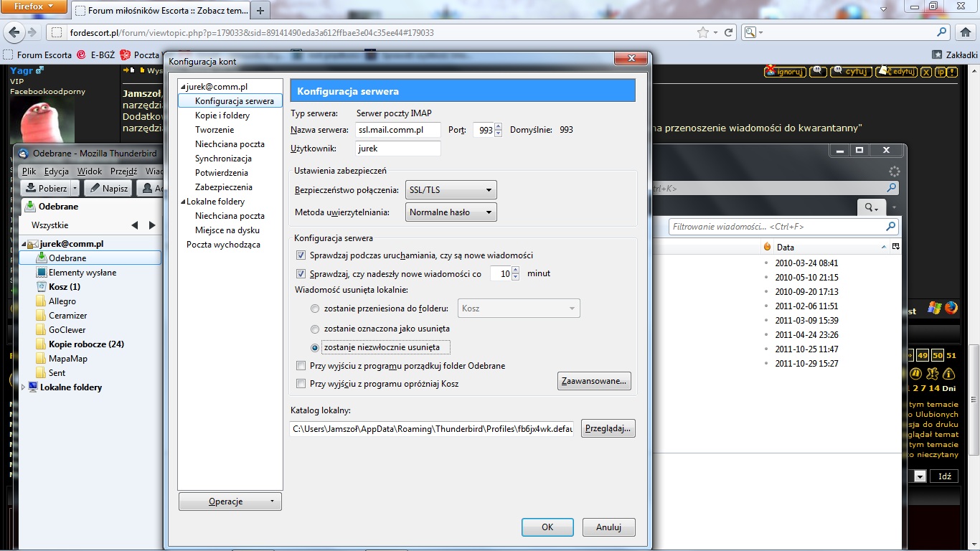Viewport: 980px width, 551px height.
Task: Open the Kosz trash folder
Action: tap(64, 287)
